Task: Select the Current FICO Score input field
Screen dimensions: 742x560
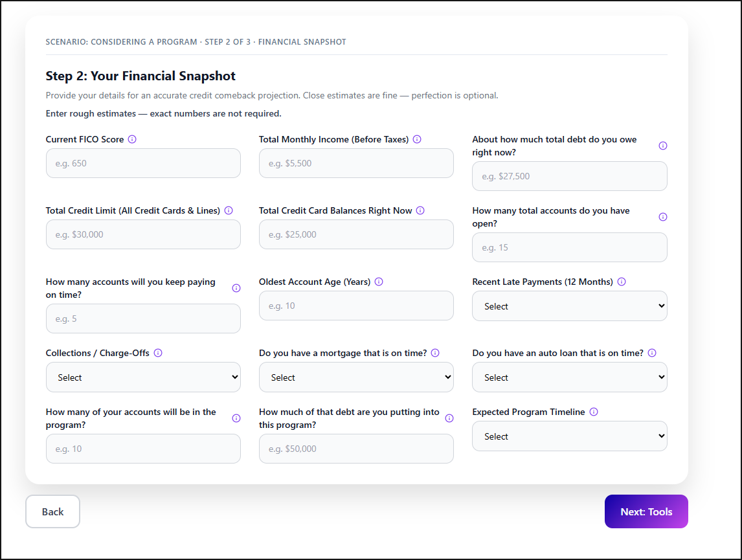Action: coord(143,163)
